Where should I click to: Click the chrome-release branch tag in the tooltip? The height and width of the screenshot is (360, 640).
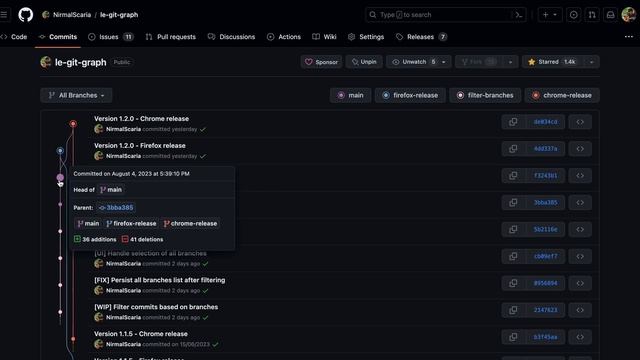click(x=190, y=224)
